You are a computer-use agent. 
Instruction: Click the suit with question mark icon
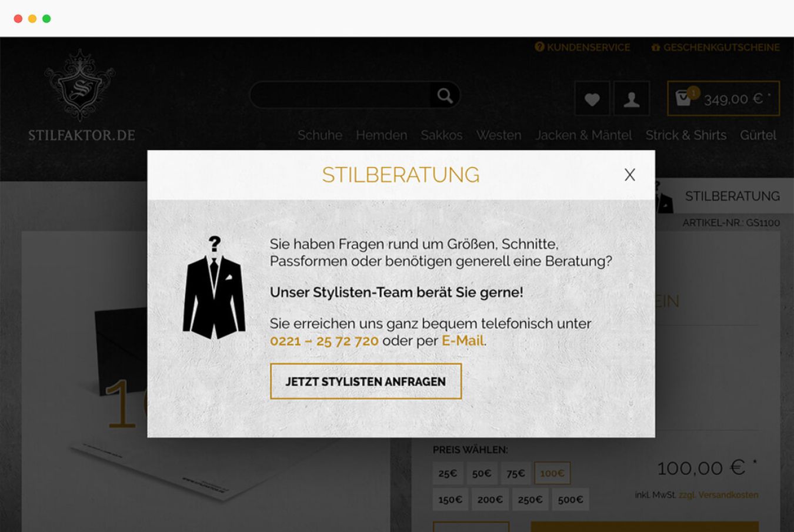pyautogui.click(x=214, y=287)
